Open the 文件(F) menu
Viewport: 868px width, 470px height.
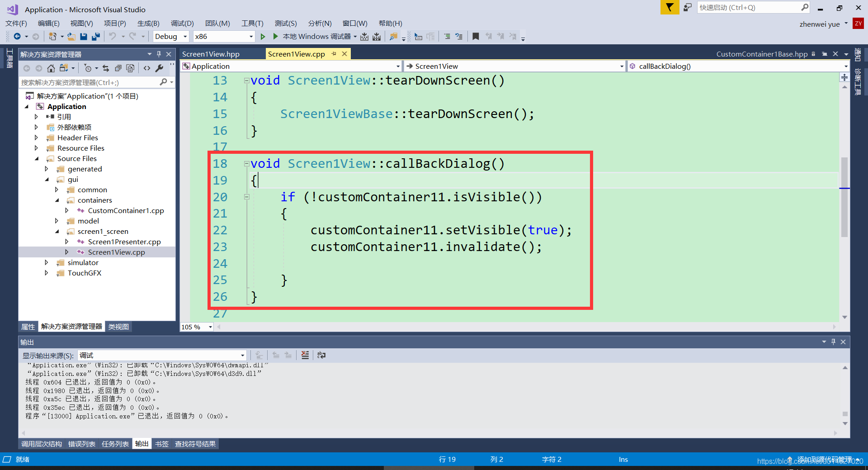(x=16, y=23)
